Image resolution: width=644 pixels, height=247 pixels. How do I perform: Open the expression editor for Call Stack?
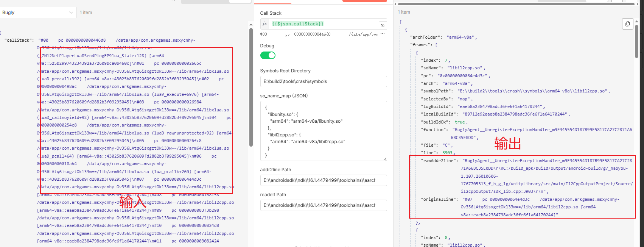383,25
